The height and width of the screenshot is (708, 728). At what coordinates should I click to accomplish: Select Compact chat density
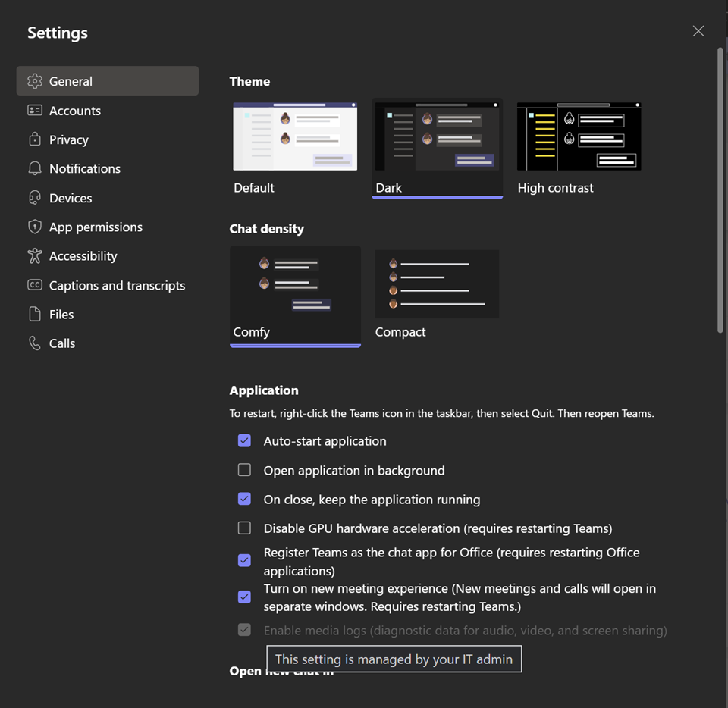(437, 296)
